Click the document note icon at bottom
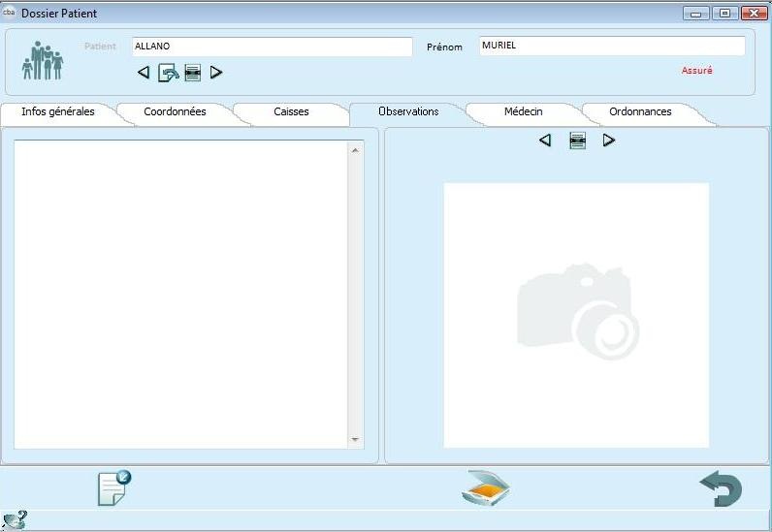 [114, 487]
